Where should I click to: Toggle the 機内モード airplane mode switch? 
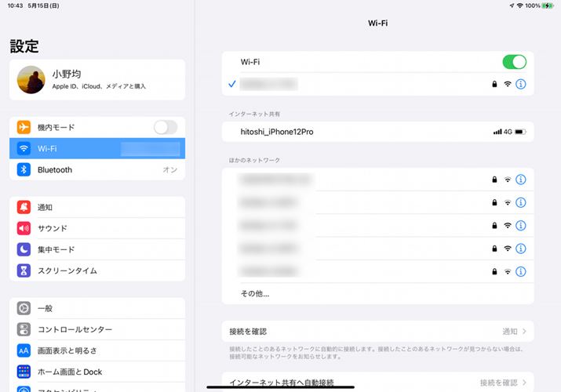point(166,127)
